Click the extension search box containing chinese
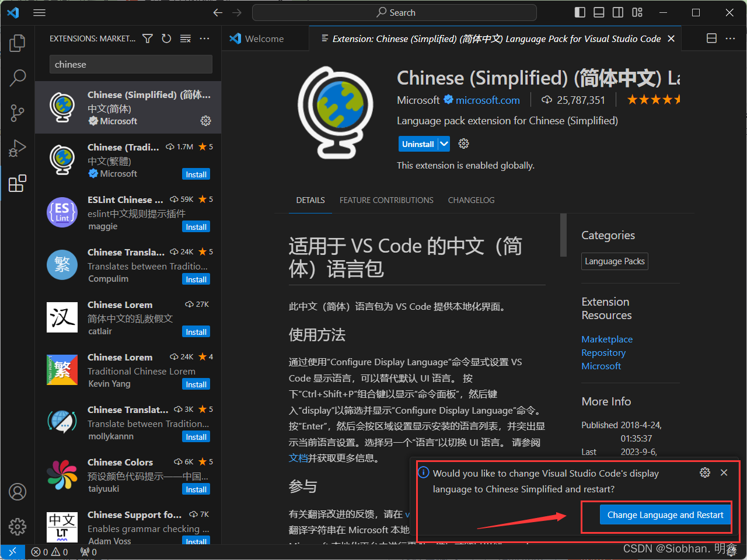 click(x=131, y=64)
